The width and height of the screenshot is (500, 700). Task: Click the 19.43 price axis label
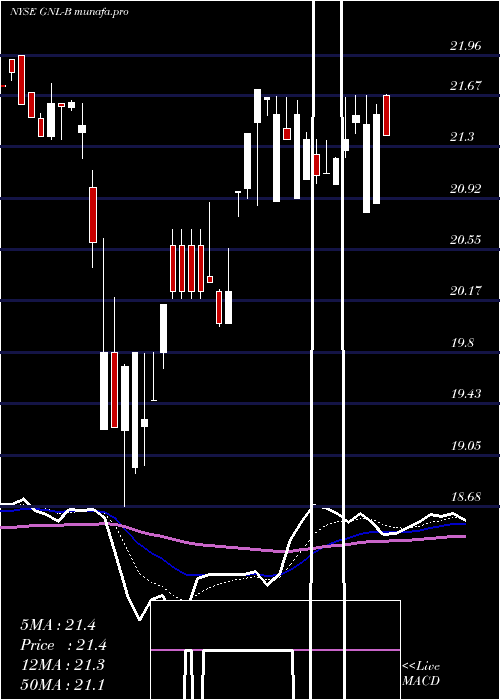coord(466,393)
